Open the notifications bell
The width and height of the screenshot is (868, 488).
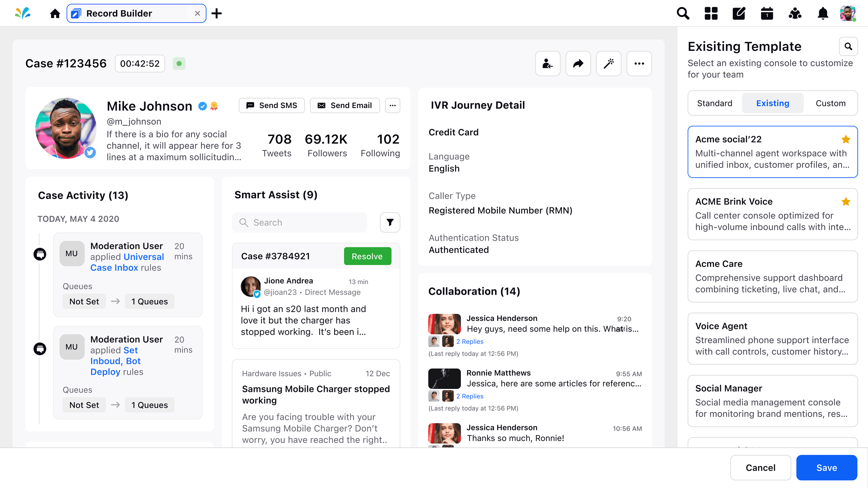[823, 13]
